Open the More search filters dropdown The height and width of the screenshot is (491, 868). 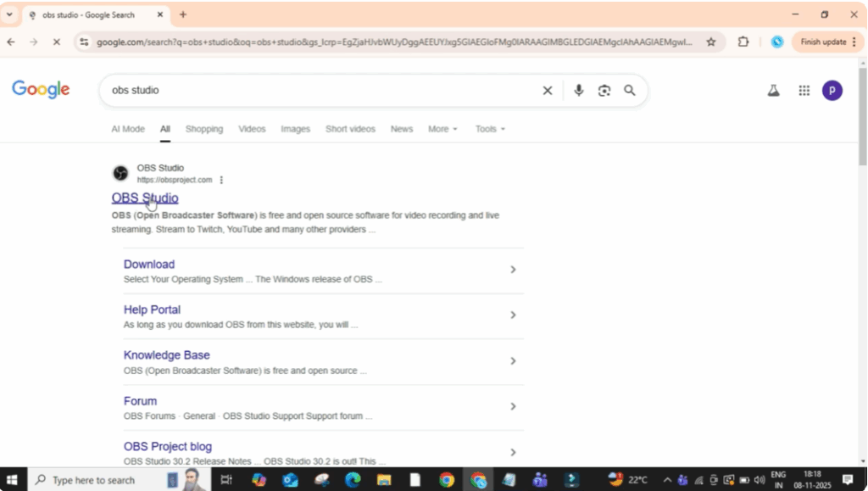pos(442,128)
